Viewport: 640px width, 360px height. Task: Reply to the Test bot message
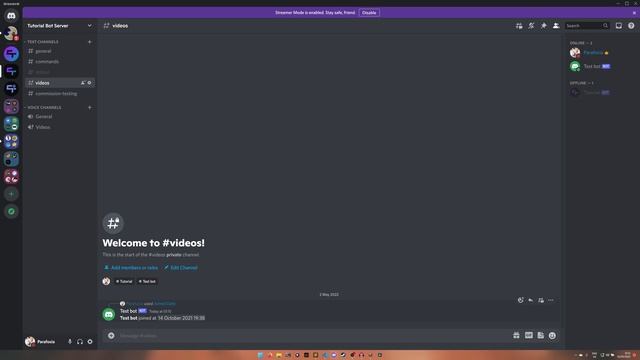[x=531, y=300]
